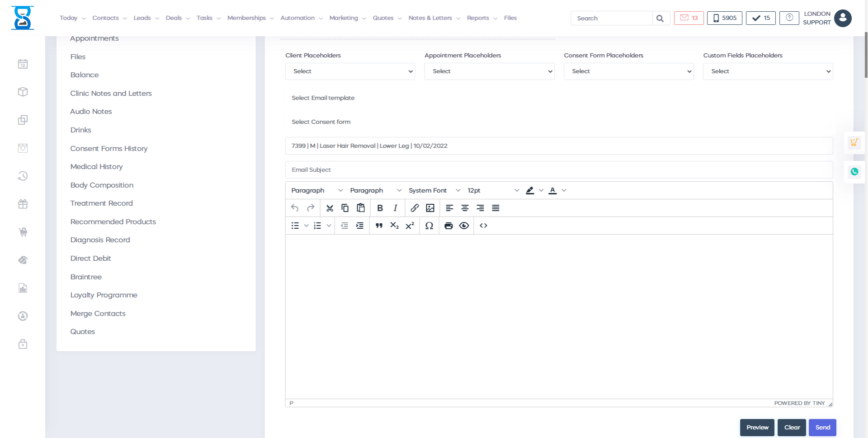Apply superscript formatting
Screen dimensions: 868x438
410,225
